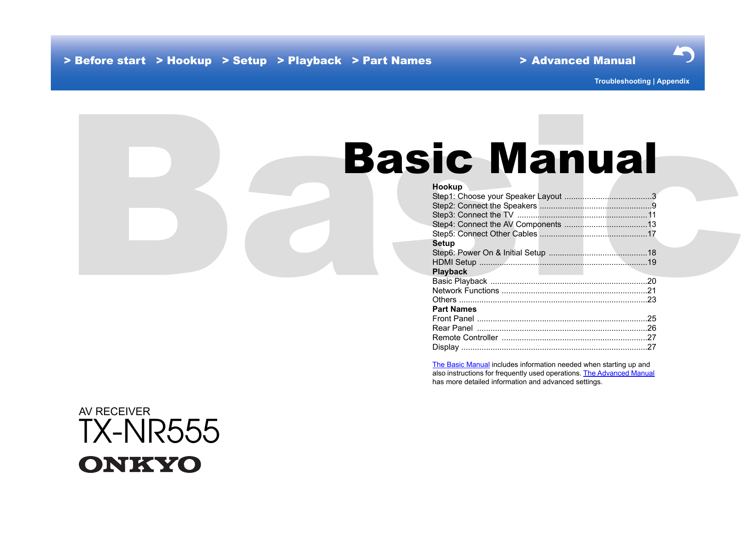Open the Others contents entry
The image size is (756, 534).
pos(544,300)
